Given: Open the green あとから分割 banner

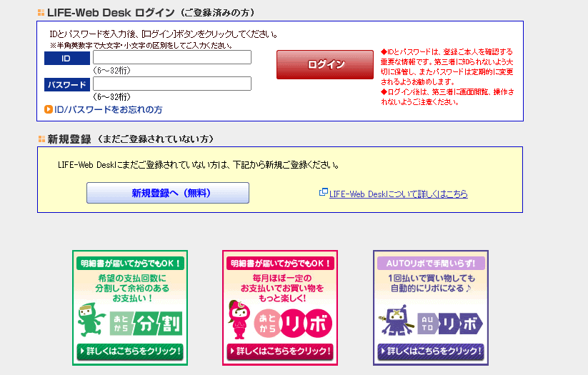Looking at the screenshot, I should pos(130,308).
